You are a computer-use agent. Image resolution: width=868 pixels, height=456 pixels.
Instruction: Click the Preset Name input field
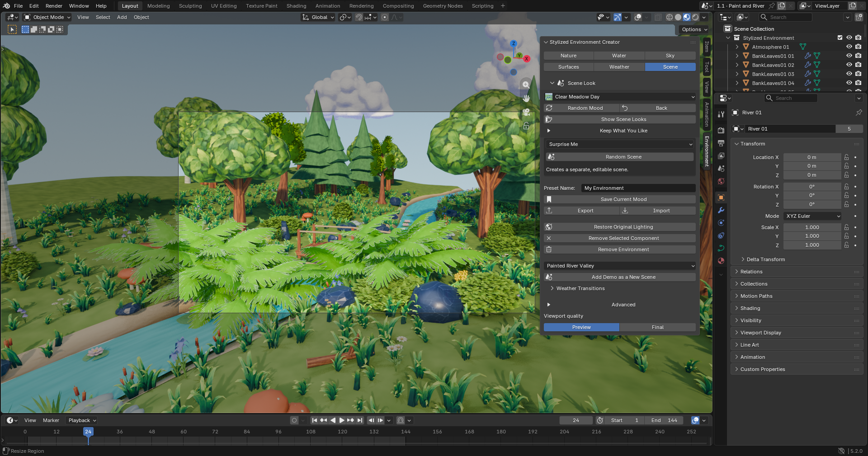638,188
